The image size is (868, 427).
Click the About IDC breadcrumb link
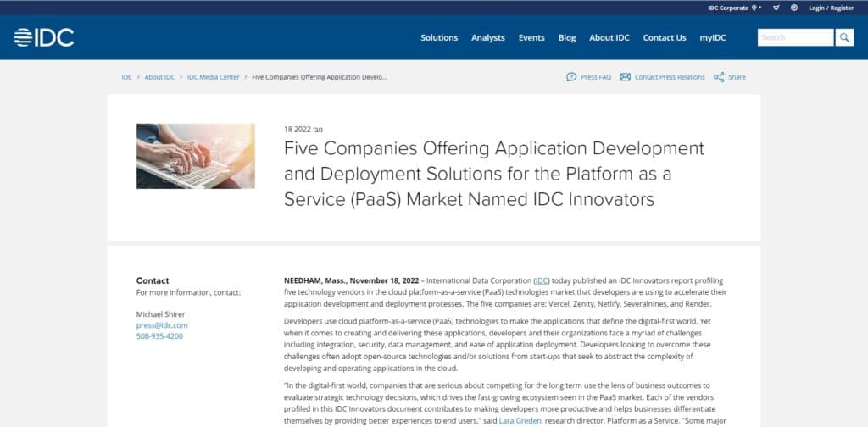[159, 77]
